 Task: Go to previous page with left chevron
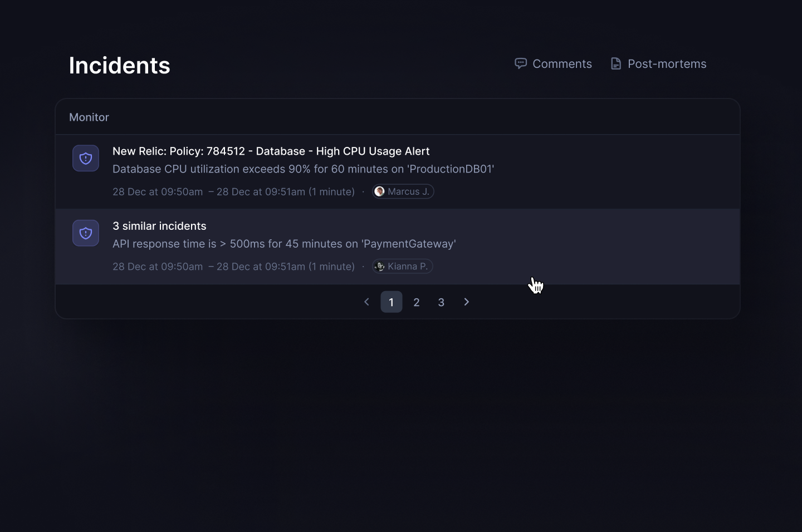[x=366, y=302]
